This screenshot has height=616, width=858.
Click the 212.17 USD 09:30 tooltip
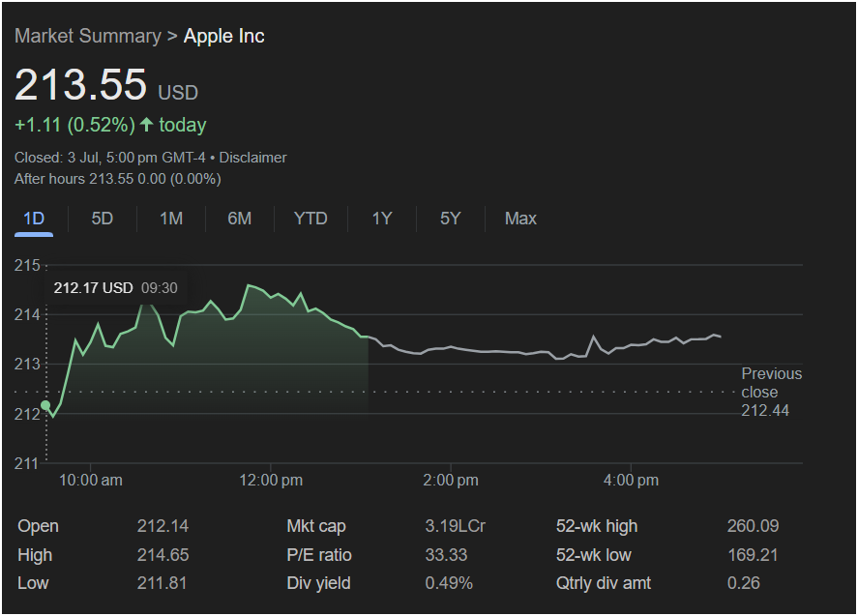coord(115,288)
